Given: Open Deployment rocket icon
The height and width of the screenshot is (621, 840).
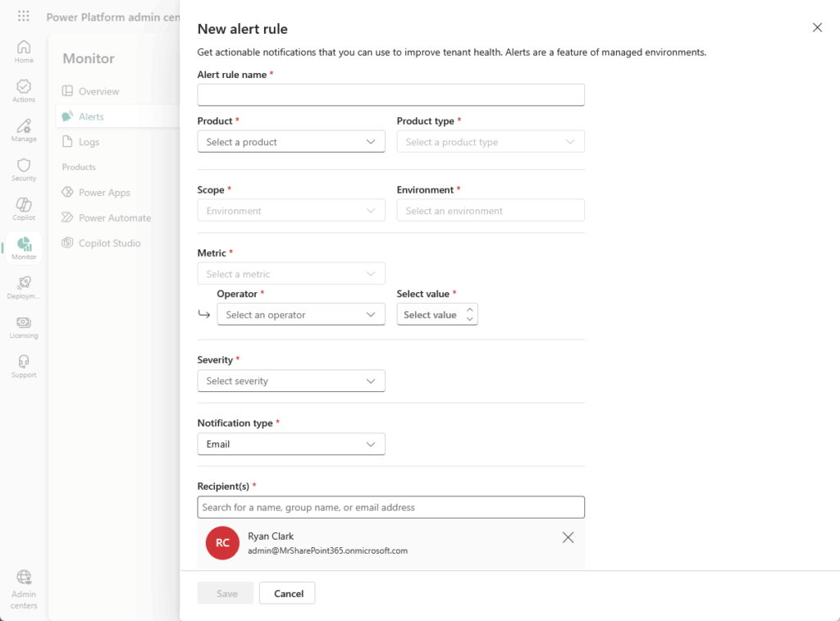Looking at the screenshot, I should (24, 283).
